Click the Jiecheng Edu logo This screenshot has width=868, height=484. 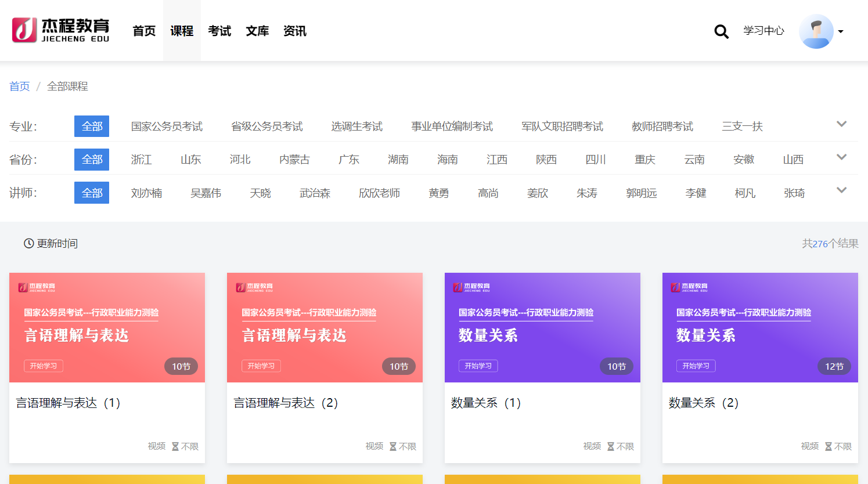tap(61, 30)
